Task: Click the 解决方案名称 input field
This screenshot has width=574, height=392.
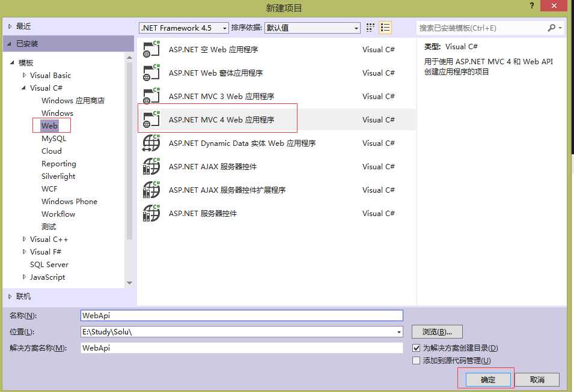Action: tap(242, 348)
